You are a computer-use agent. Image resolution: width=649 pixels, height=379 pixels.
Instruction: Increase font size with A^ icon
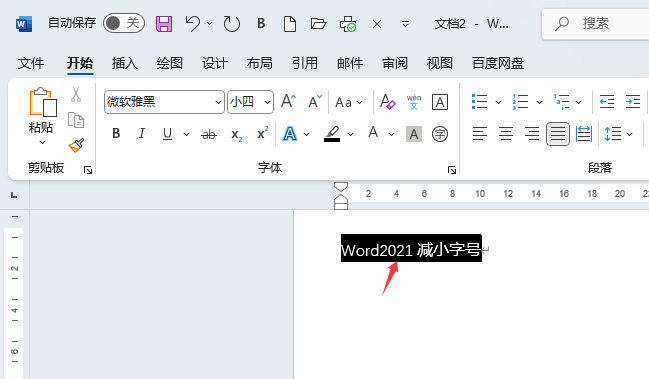[288, 101]
